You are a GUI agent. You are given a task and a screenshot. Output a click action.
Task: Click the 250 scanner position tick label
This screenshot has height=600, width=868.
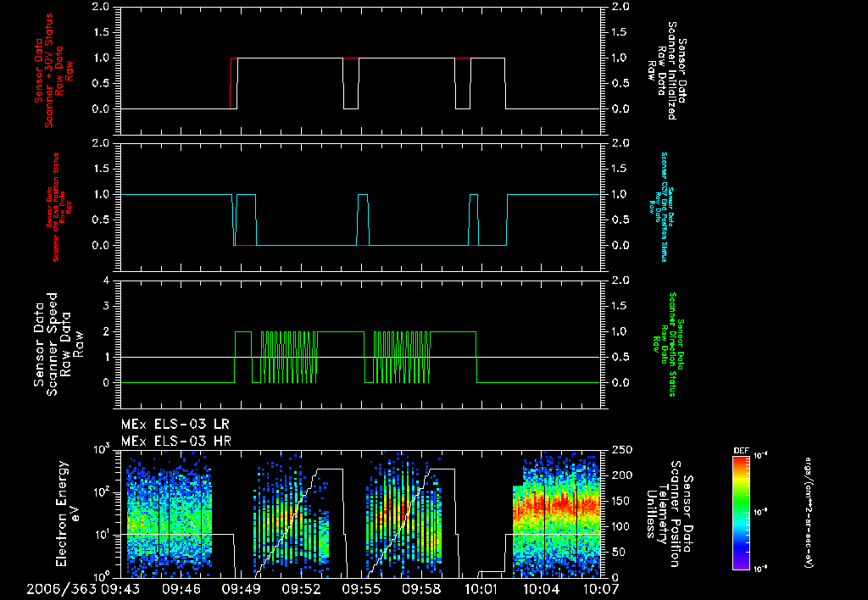click(x=623, y=451)
